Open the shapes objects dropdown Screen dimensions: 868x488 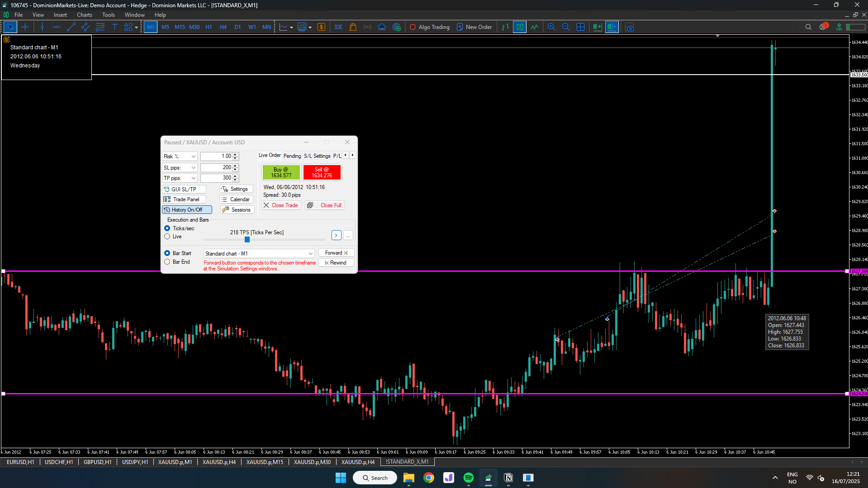[x=131, y=27]
